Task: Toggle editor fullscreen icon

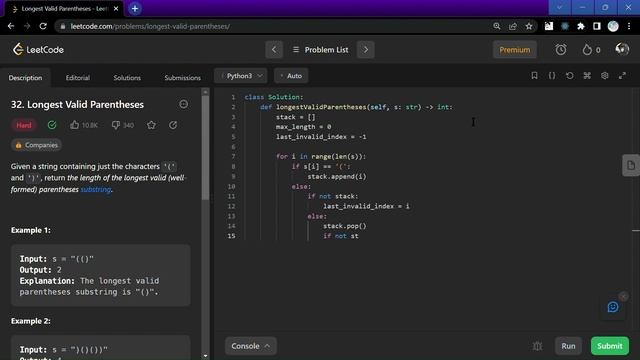Action: pos(622,76)
